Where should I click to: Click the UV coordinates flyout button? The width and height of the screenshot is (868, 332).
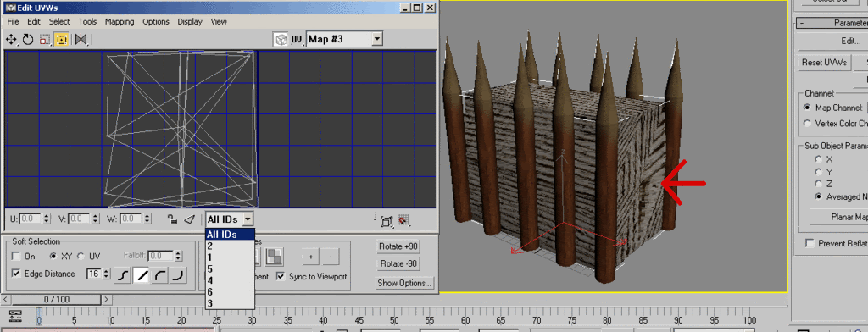[x=297, y=39]
